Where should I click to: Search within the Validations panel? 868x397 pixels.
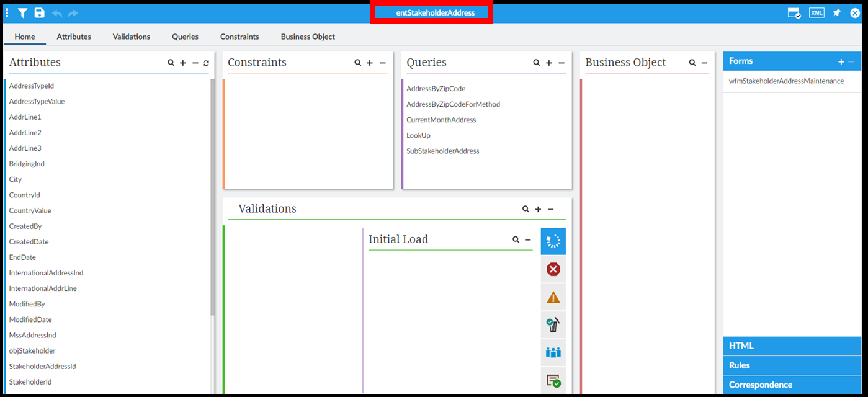coord(526,209)
